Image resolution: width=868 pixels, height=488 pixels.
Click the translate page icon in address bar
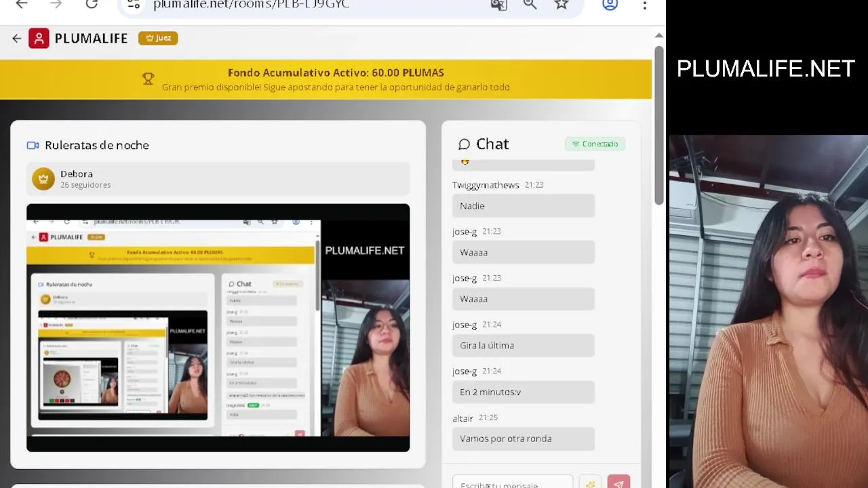coord(498,5)
